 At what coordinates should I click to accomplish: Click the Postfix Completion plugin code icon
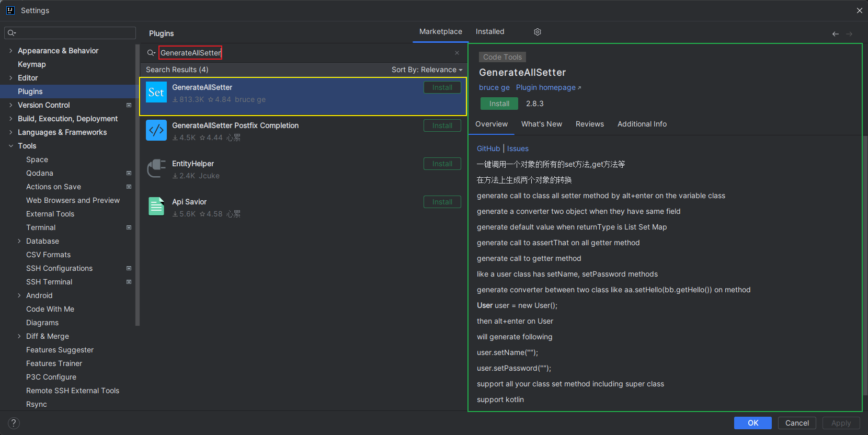[x=156, y=130]
